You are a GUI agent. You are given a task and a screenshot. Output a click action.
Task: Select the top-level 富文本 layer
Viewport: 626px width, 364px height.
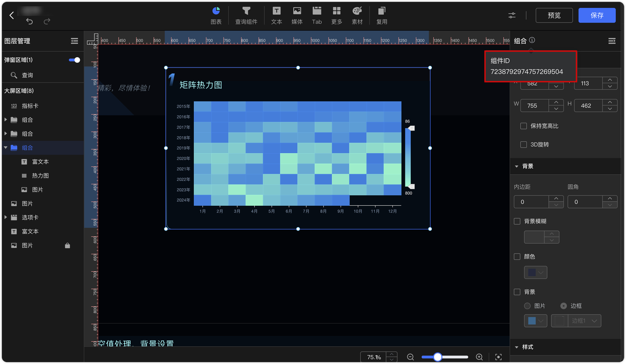pos(42,231)
